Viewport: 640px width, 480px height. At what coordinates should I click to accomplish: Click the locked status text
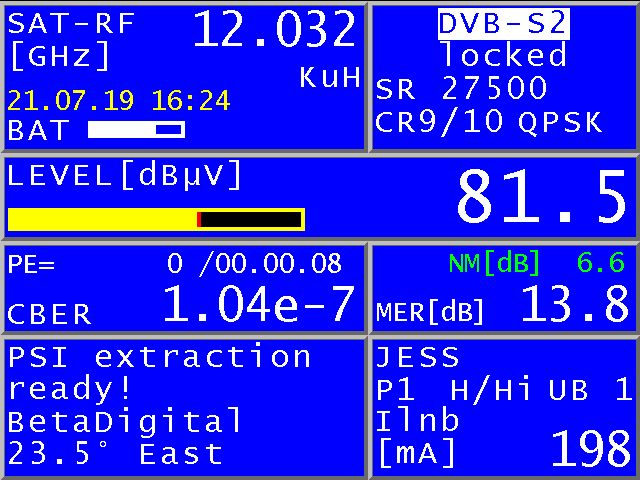click(503, 55)
